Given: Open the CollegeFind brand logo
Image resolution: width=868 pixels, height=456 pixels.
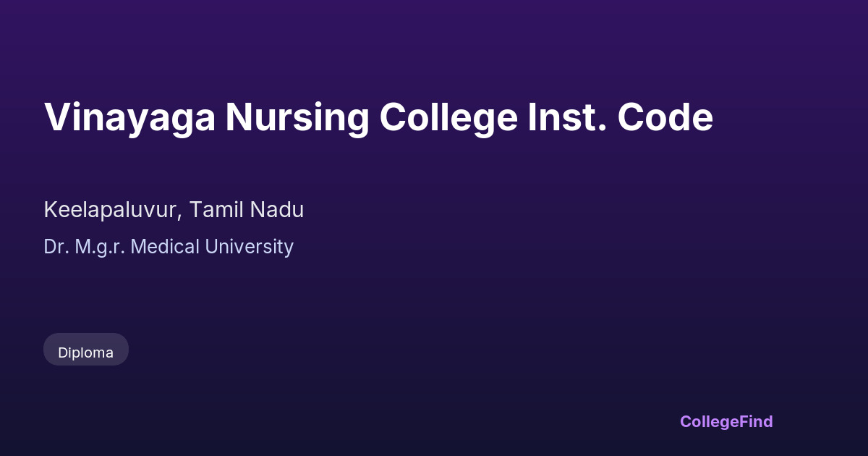Looking at the screenshot, I should (726, 421).
